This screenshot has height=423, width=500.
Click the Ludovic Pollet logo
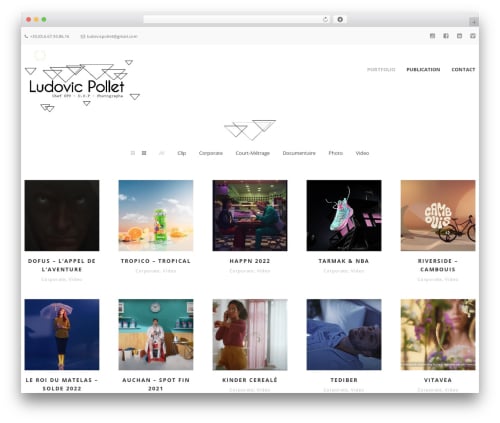(x=82, y=86)
